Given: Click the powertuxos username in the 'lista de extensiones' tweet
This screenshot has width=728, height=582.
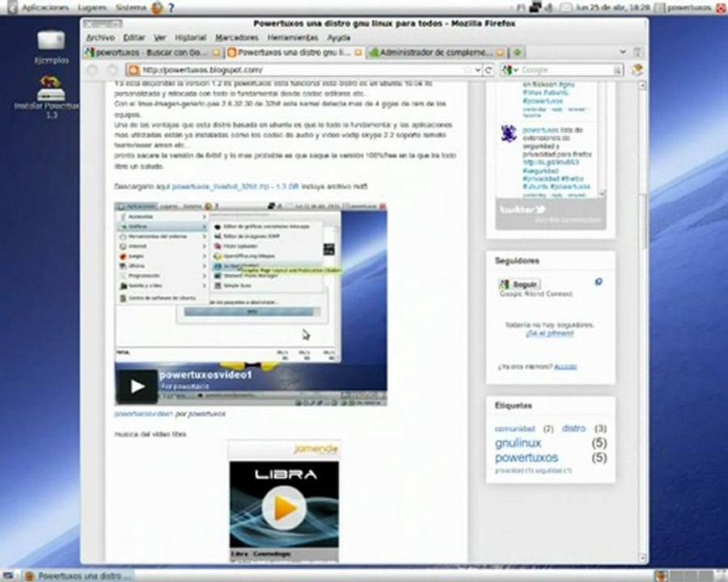Looking at the screenshot, I should (541, 130).
